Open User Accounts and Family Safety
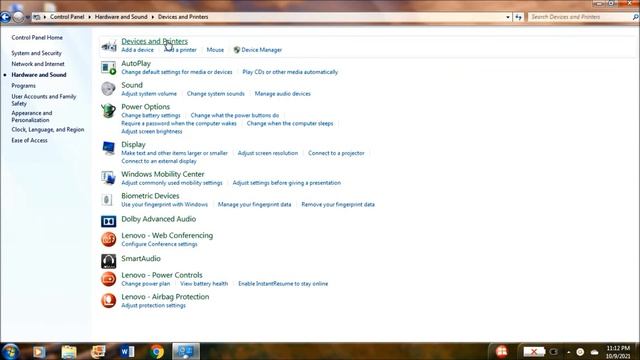Image resolution: width=640 pixels, height=360 pixels. tap(44, 100)
